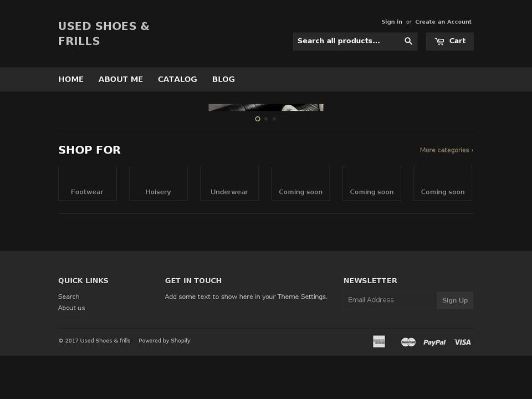The image size is (532, 399).
Task: Click the PayPal payment logo
Action: coord(434,342)
